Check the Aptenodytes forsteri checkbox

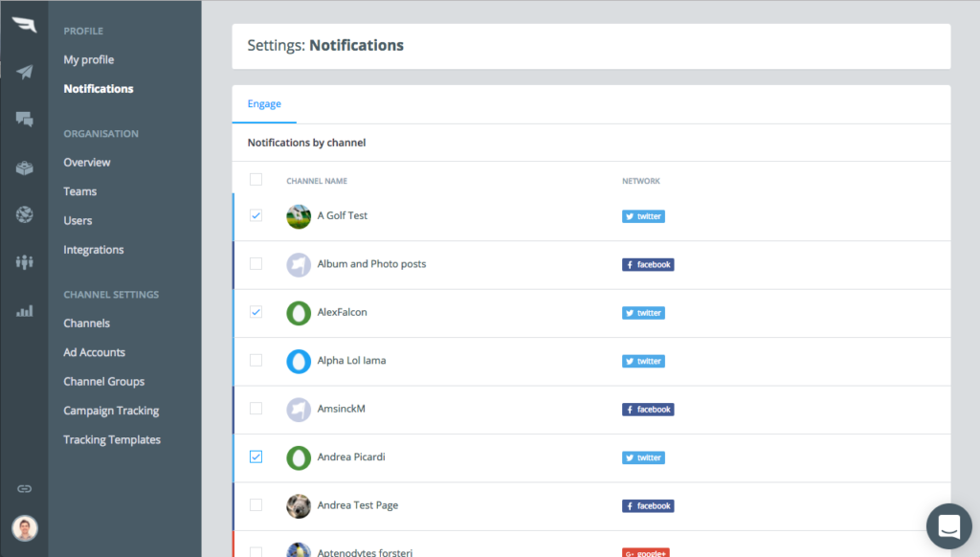click(256, 552)
